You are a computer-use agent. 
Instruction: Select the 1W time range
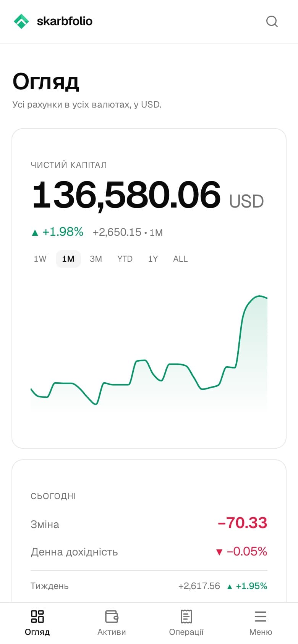(40, 259)
